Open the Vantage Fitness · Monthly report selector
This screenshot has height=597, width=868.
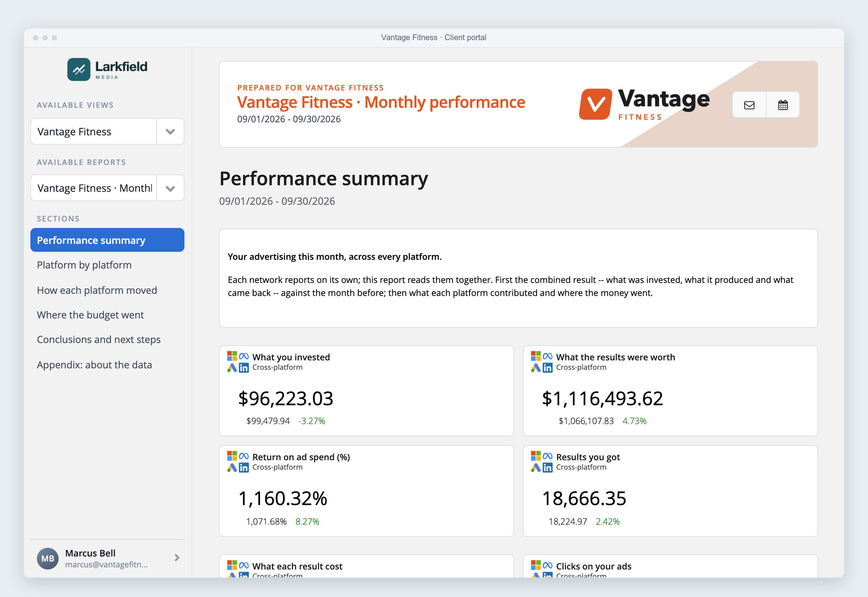pyautogui.click(x=93, y=188)
